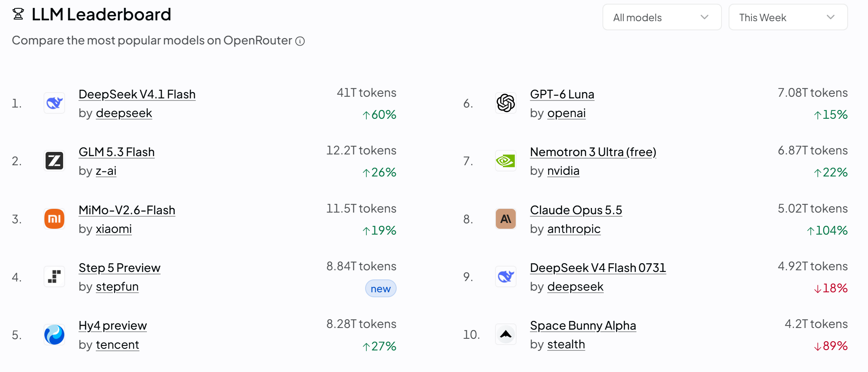The image size is (868, 372).
Task: Open the Claude Opus 5.5 model link
Action: tap(576, 210)
